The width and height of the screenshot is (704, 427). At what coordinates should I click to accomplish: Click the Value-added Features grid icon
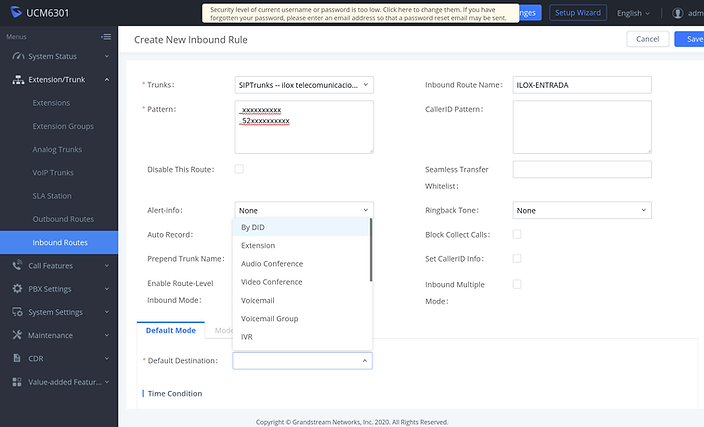pos(17,382)
